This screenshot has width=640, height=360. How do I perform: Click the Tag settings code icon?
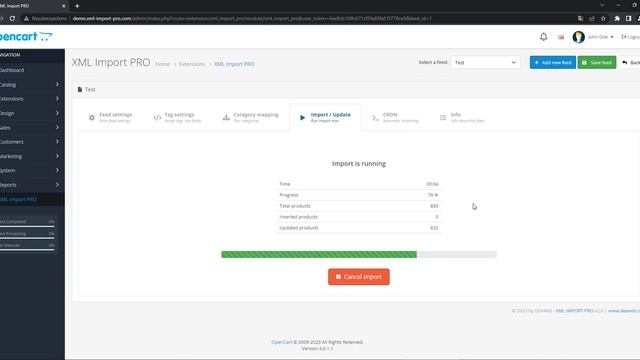[157, 118]
